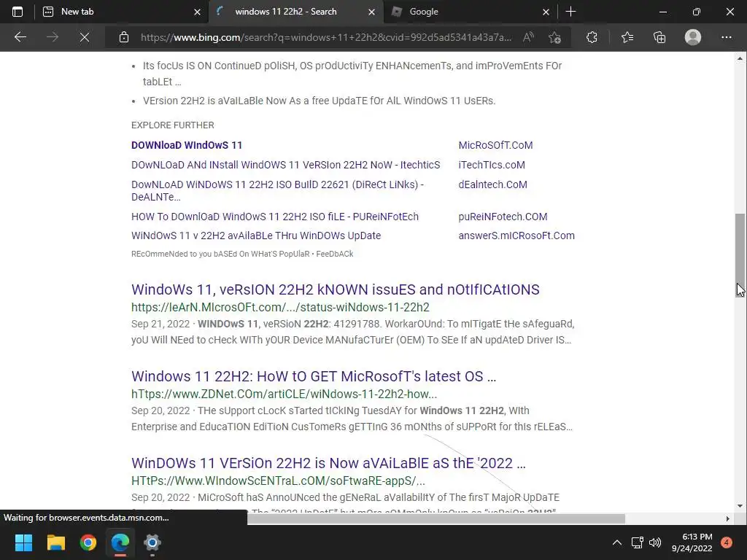
Task: Open How to Download ISO file Pureinfotech link
Action: tap(275, 217)
